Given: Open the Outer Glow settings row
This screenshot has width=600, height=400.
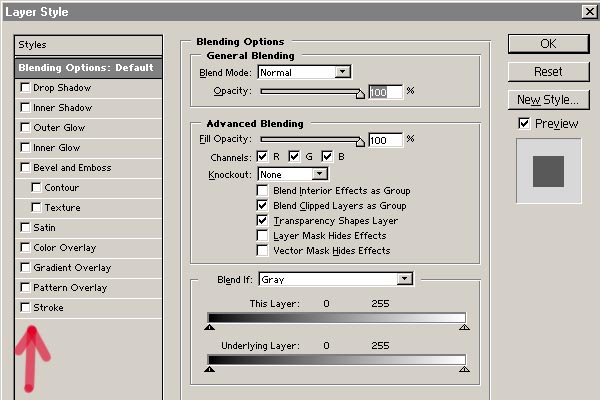Looking at the screenshot, I should tap(88, 128).
